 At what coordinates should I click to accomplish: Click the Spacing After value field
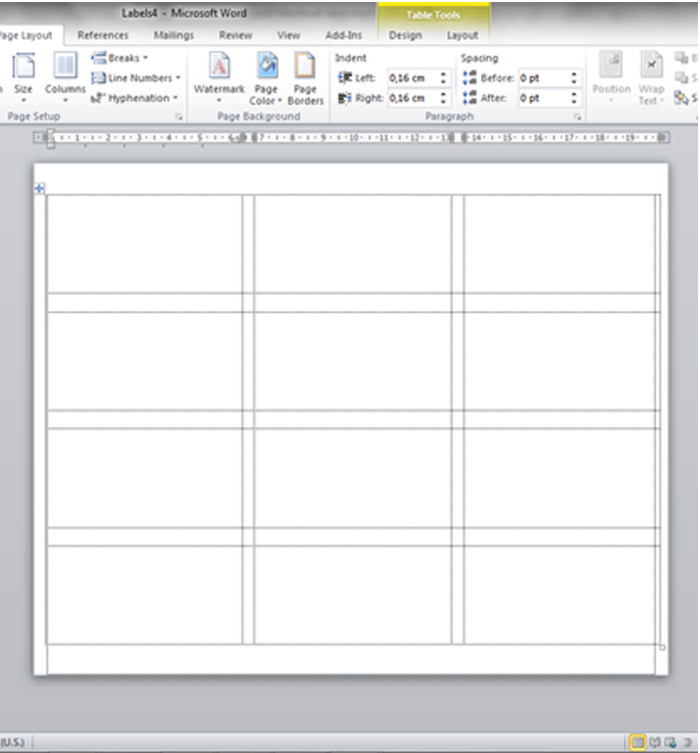(x=544, y=98)
